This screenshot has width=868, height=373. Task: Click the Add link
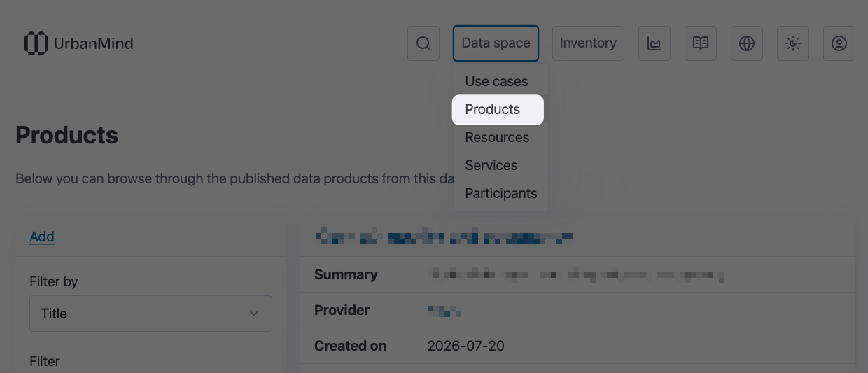[x=42, y=237]
